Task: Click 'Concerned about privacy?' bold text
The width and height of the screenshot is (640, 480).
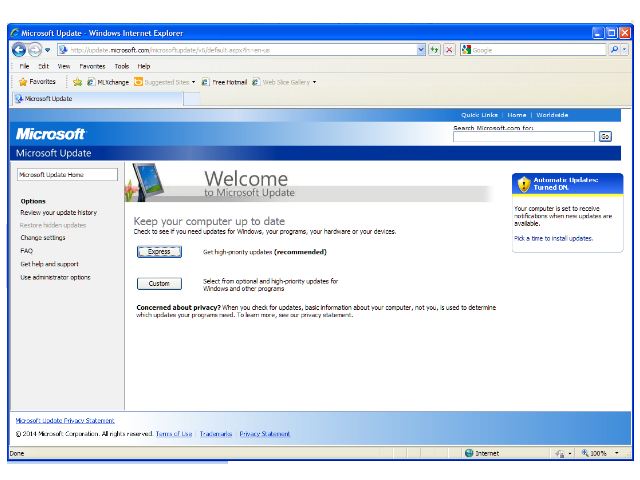Action: tap(178, 308)
